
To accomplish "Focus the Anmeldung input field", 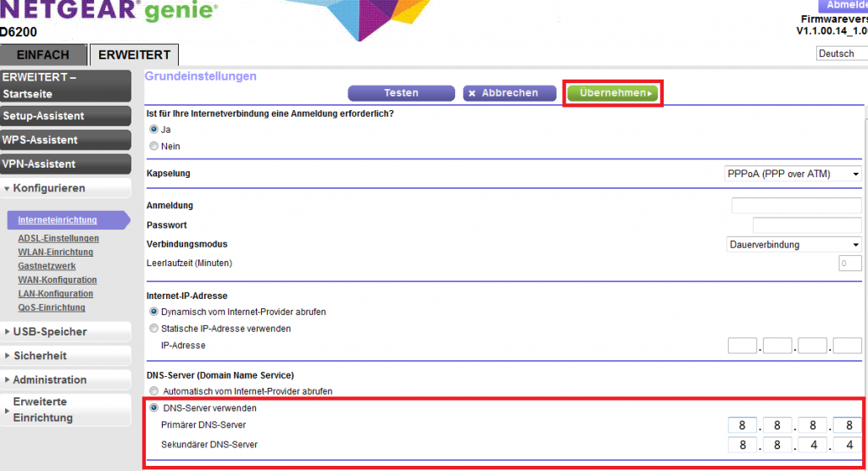I will pyautogui.click(x=797, y=205).
